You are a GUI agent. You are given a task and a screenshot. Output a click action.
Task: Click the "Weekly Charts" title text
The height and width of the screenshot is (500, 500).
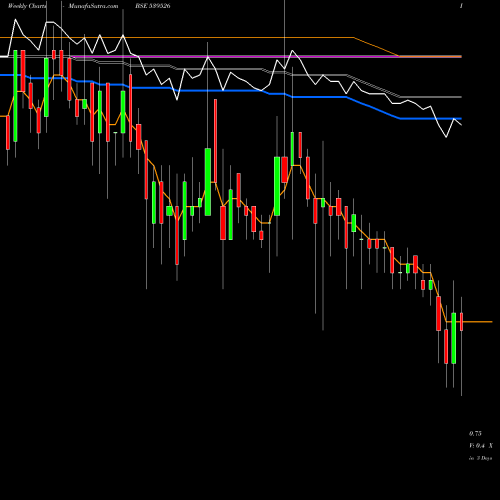point(27,6)
